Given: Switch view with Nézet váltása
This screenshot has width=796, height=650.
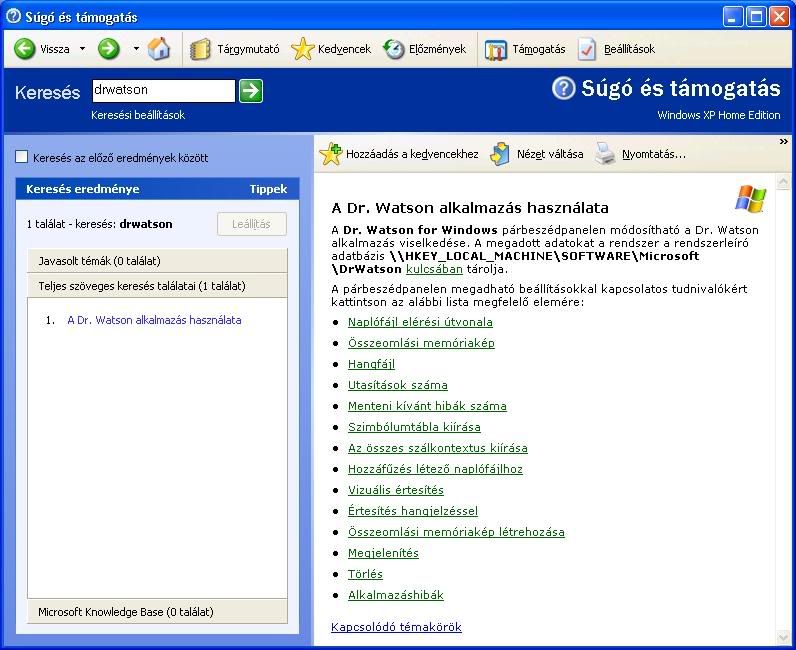Looking at the screenshot, I should (537, 154).
